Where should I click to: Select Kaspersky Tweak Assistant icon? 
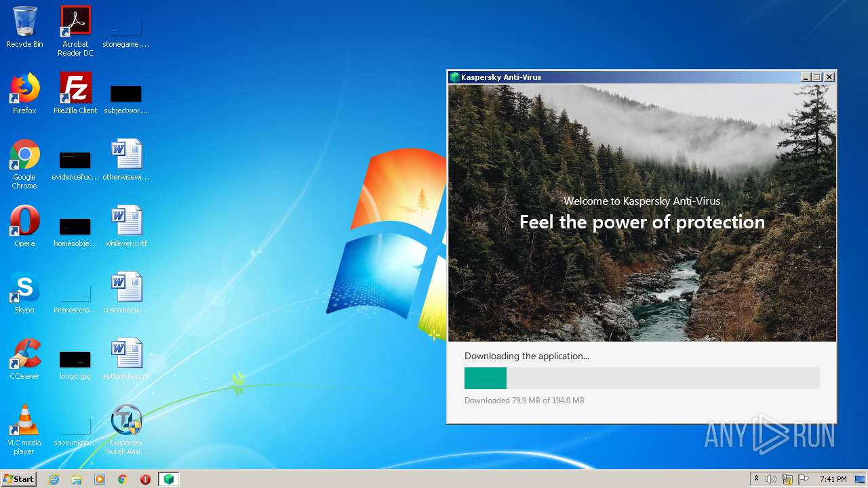(125, 430)
